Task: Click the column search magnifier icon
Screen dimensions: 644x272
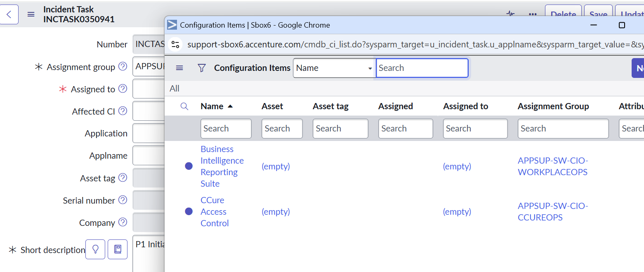Action: point(184,106)
